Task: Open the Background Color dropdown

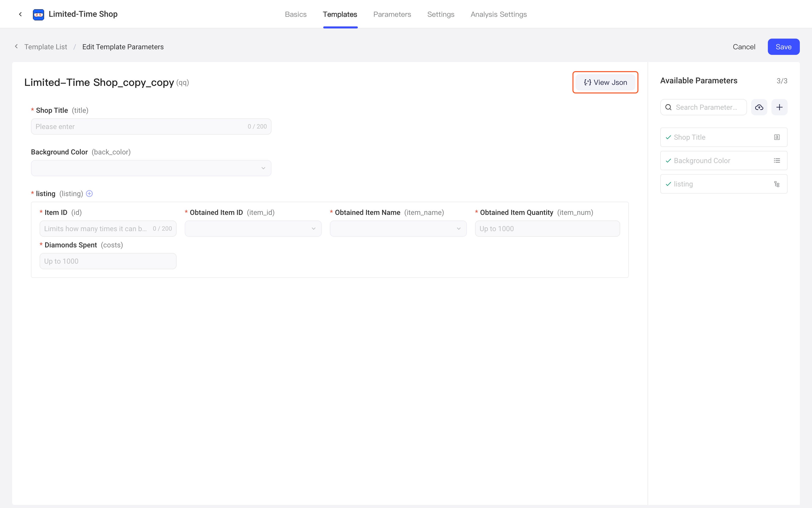Action: click(x=151, y=168)
